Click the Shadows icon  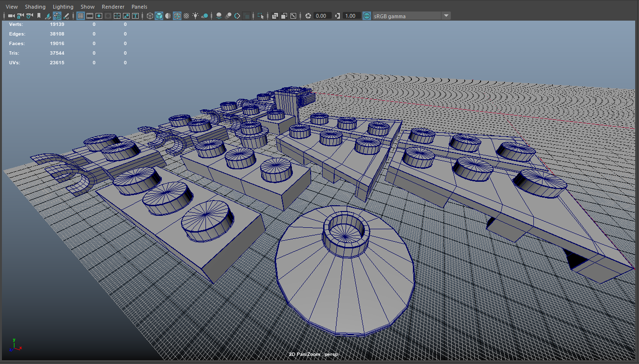pos(205,16)
